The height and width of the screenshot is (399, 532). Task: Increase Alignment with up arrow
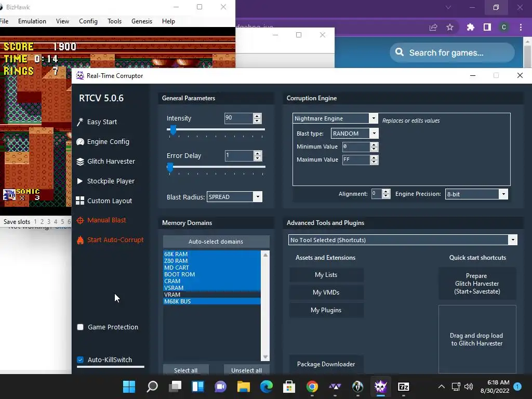coord(386,192)
